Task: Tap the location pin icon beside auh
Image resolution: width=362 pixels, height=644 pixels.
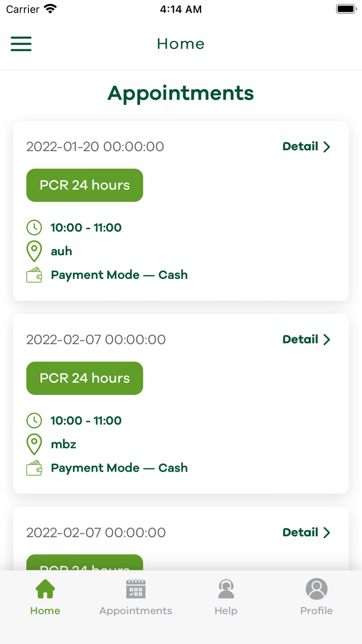Action: point(34,252)
